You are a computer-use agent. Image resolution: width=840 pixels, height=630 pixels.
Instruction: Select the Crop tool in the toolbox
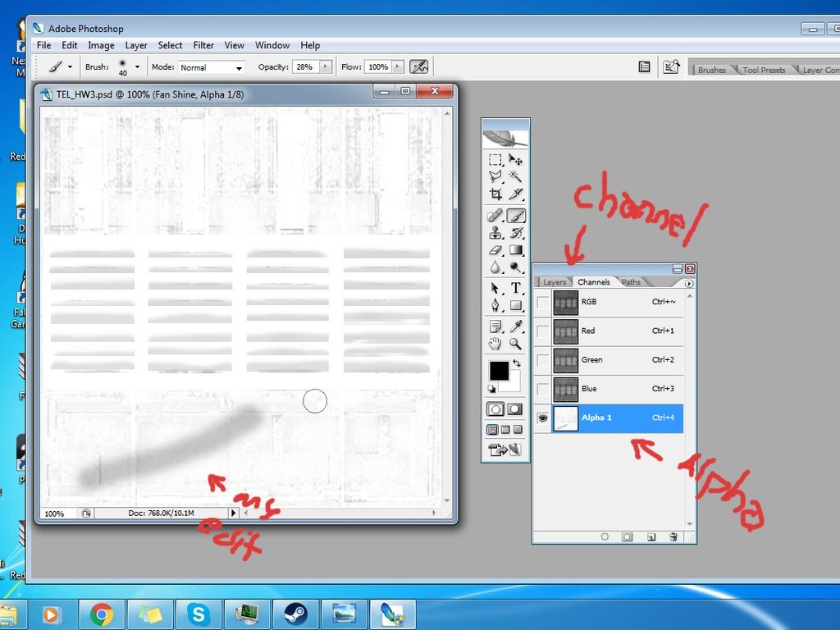pyautogui.click(x=495, y=194)
